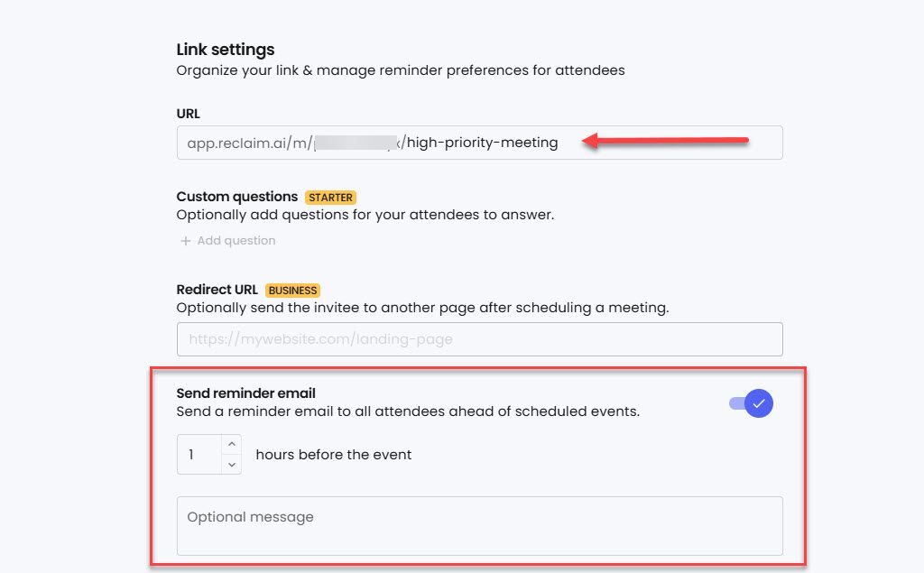Click the checkmark icon on the reminder toggle
The height and width of the screenshot is (573, 924).
click(x=761, y=403)
